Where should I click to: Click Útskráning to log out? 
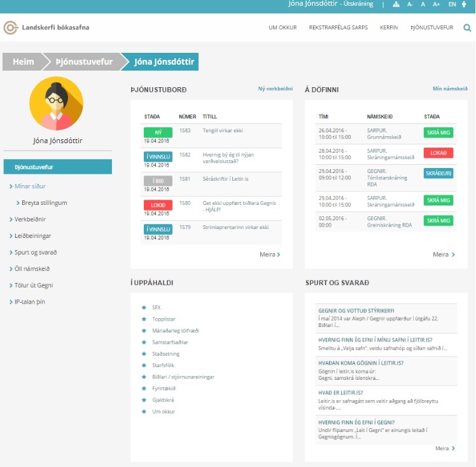coord(358,4)
